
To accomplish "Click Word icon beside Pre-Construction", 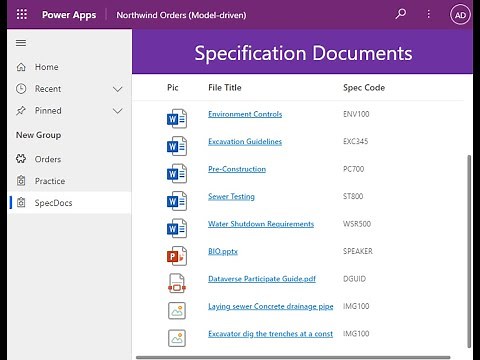I will (177, 173).
